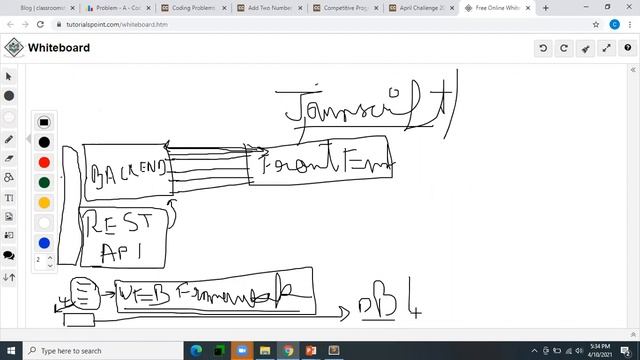Select the pencil drawing tool
Viewport: 640px width, 360px height.
coord(9,139)
